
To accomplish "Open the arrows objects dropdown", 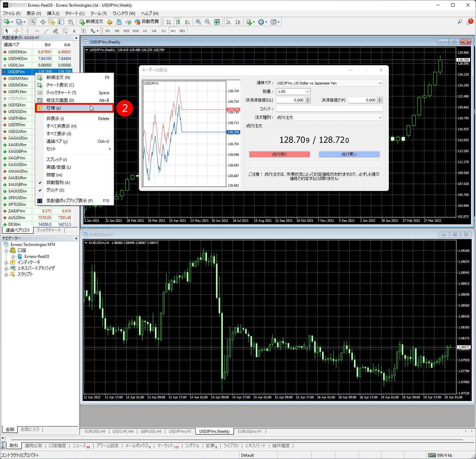I will point(95,31).
